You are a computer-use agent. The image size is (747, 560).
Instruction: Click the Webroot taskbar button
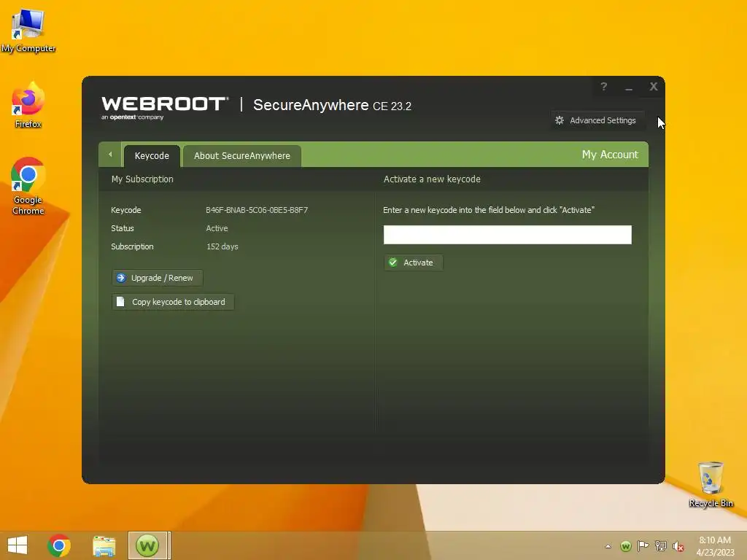click(x=147, y=545)
